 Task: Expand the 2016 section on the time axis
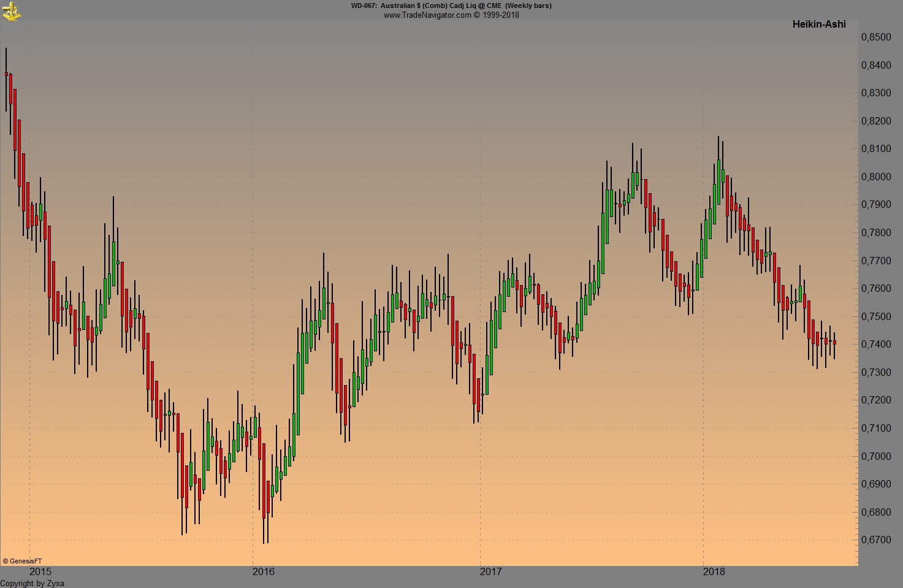point(264,571)
